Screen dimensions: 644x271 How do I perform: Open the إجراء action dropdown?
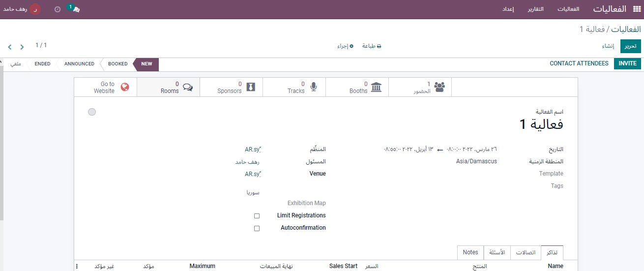[345, 46]
